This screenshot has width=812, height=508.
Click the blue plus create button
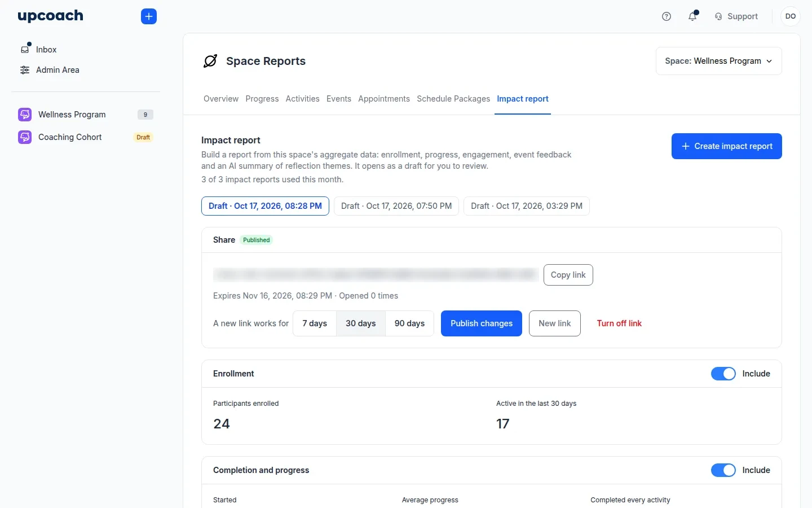pos(149,16)
